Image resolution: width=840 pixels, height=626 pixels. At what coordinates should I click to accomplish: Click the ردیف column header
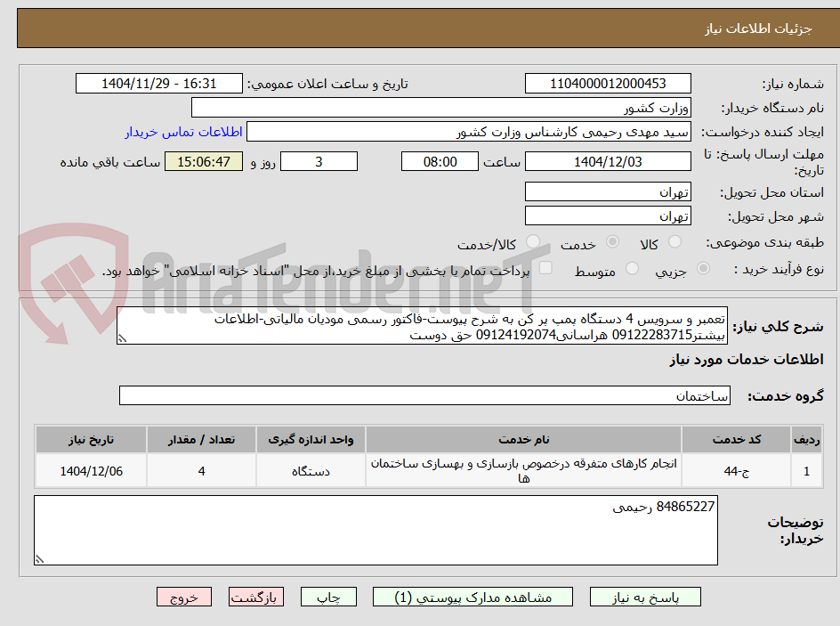806,440
